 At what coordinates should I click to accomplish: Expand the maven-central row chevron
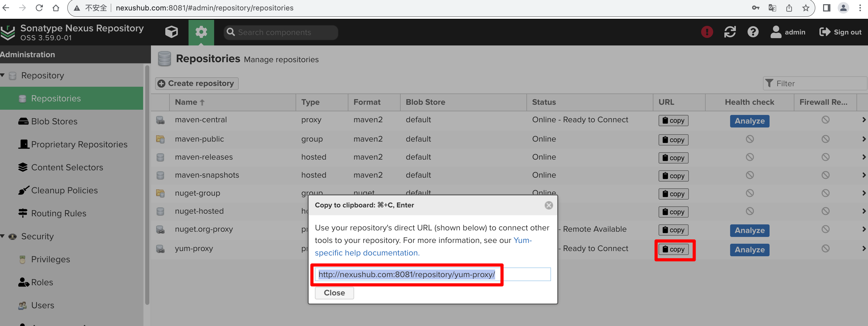click(864, 120)
